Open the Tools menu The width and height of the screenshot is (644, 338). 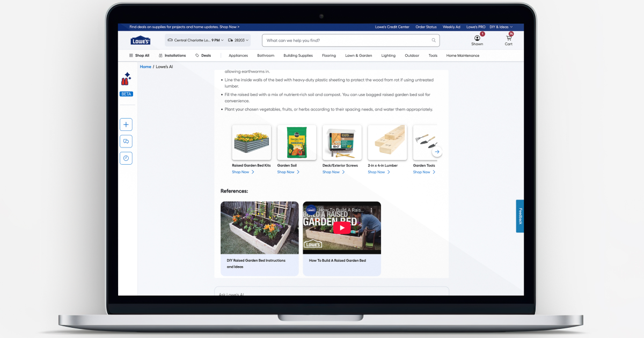(x=433, y=55)
